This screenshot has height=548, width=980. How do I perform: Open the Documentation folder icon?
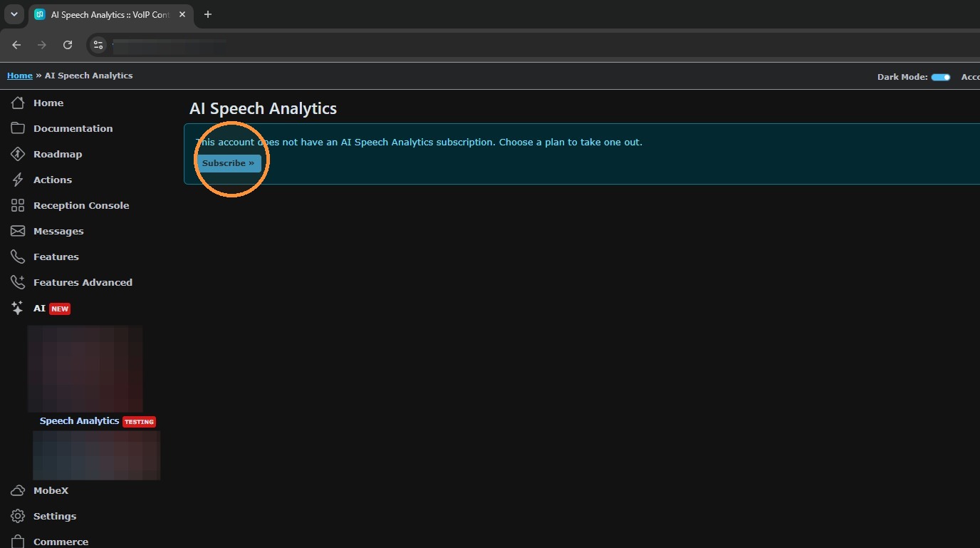(18, 128)
